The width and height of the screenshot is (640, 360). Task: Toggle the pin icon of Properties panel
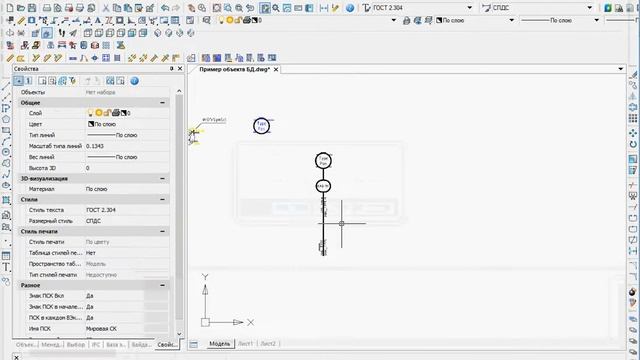coord(171,69)
